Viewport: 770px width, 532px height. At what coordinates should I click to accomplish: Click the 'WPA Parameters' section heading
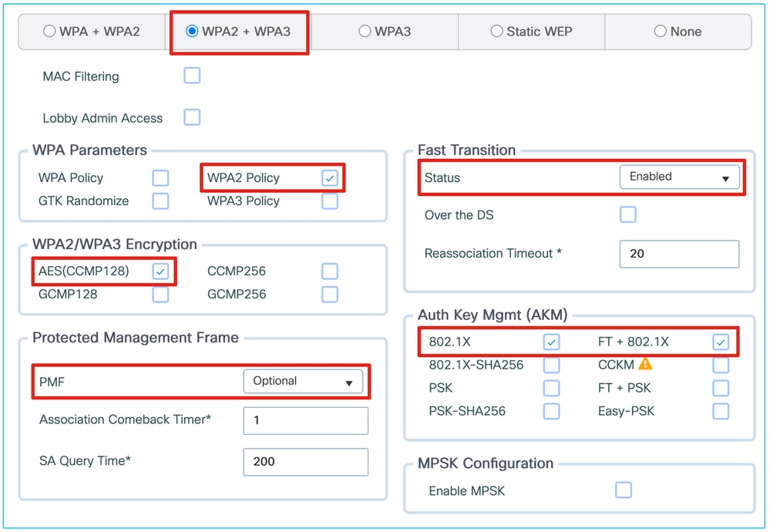pos(89,150)
